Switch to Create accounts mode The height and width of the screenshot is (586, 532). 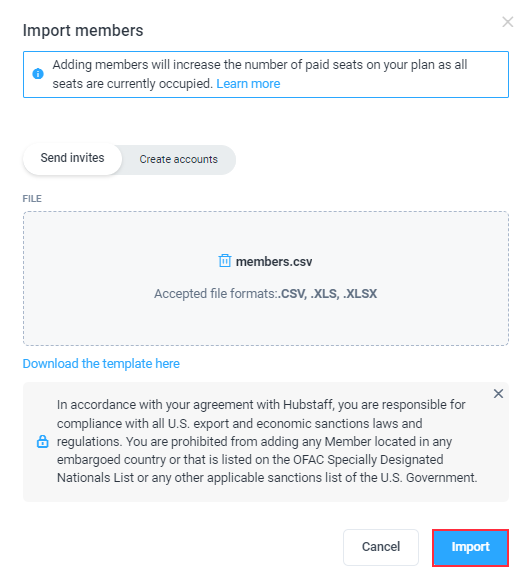(x=179, y=160)
